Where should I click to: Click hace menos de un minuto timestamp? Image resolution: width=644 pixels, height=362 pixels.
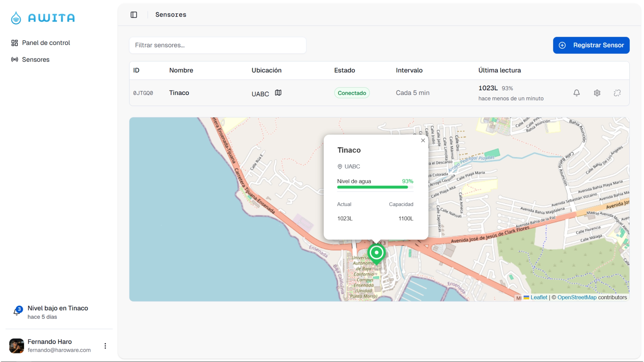511,98
